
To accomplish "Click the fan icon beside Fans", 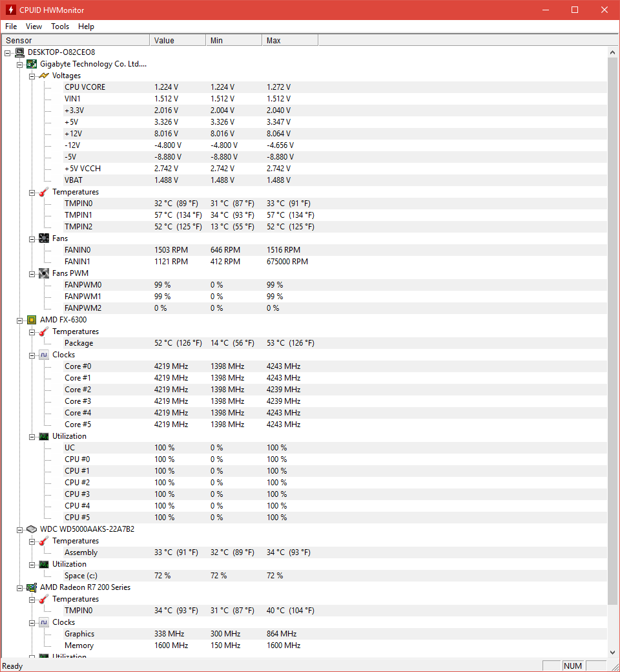I will [44, 238].
